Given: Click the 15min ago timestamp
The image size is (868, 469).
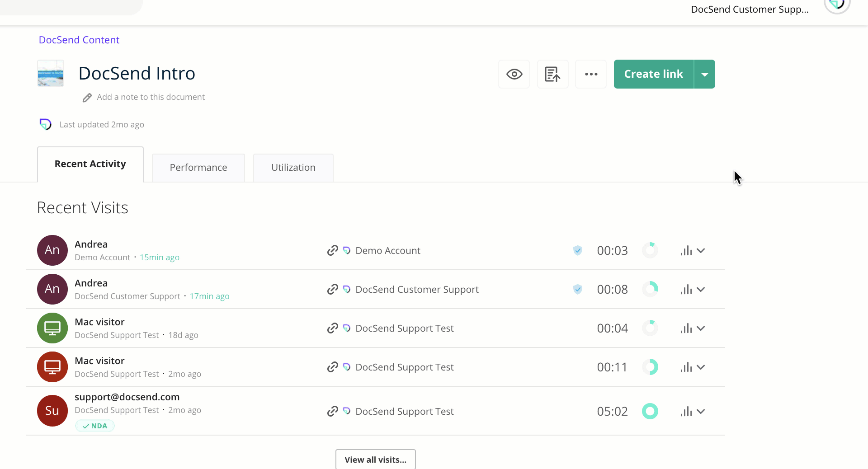Looking at the screenshot, I should pos(160,258).
